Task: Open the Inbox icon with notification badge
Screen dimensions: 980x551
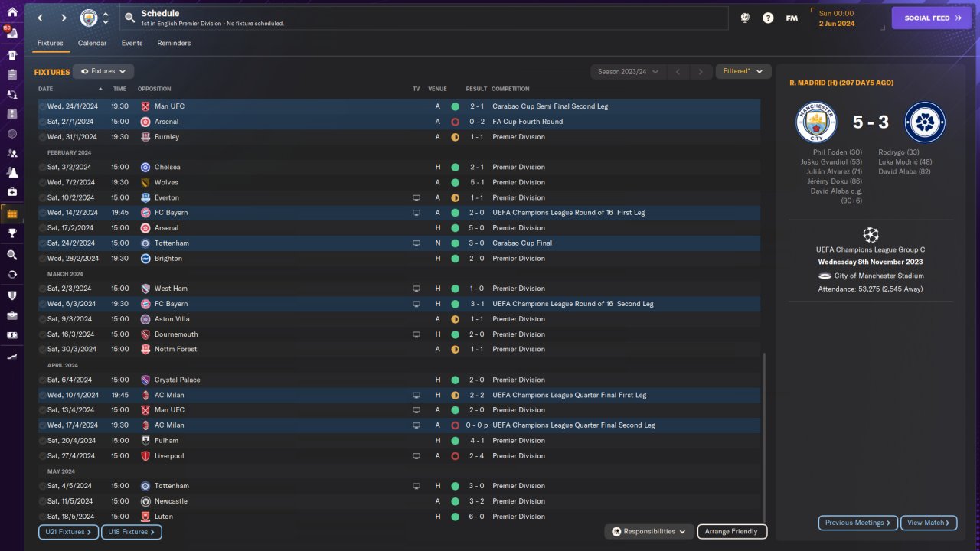Action: [11, 33]
